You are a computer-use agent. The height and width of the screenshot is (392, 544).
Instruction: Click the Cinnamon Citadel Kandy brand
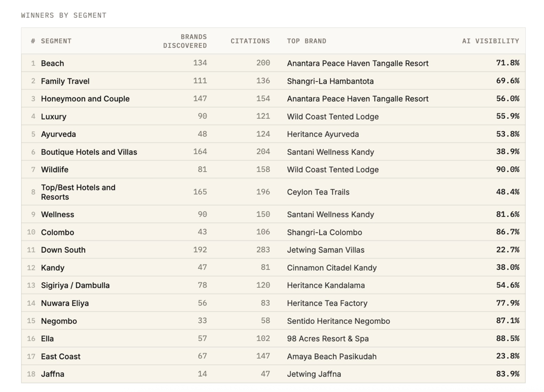click(x=332, y=268)
